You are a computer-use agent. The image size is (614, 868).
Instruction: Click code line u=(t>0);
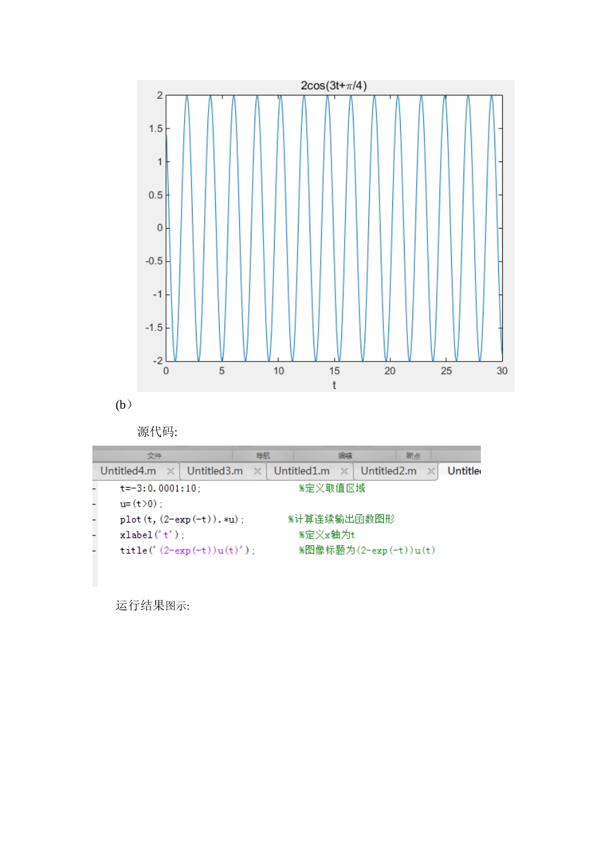[141, 504]
